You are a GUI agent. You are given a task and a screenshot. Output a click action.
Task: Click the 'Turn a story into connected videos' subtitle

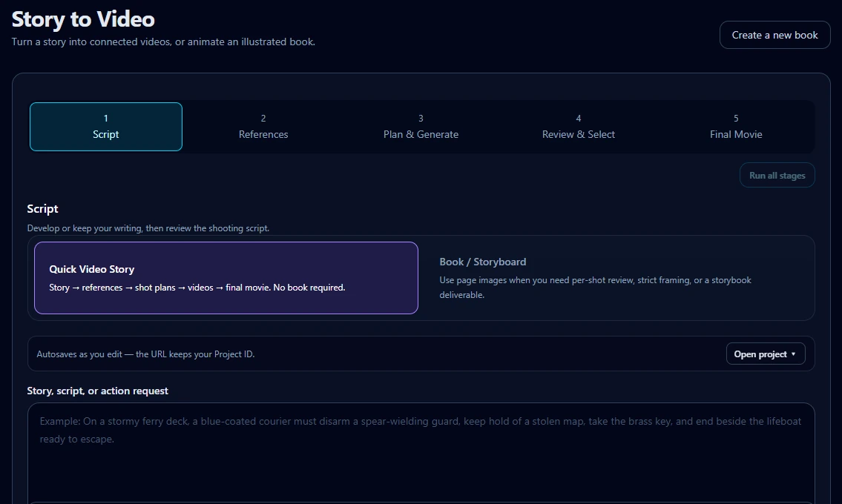pyautogui.click(x=163, y=42)
